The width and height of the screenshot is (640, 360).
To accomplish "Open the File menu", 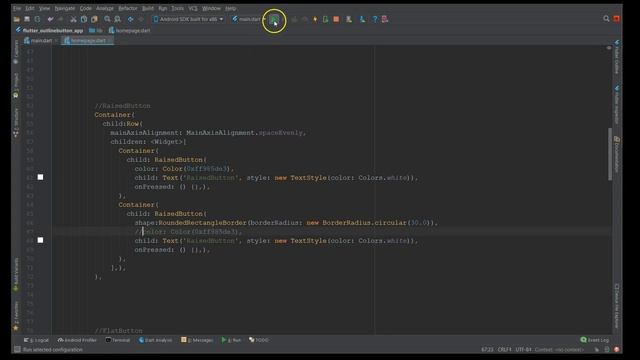I will [17, 8].
